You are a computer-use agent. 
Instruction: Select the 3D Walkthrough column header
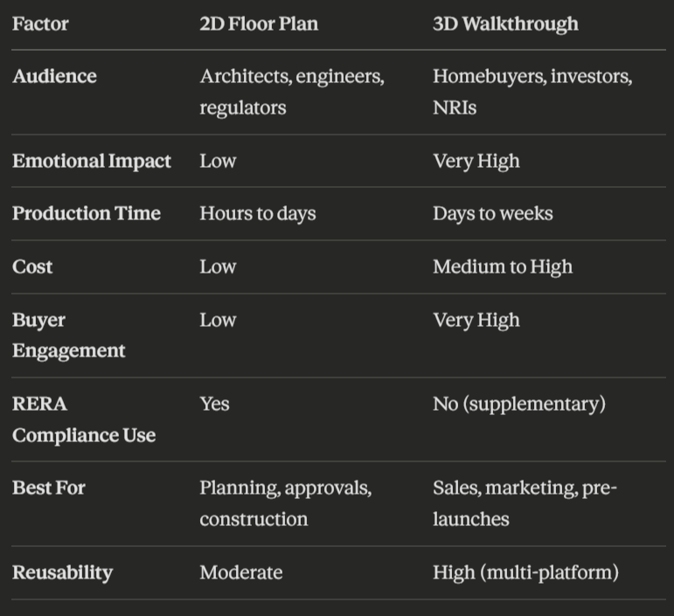[505, 24]
